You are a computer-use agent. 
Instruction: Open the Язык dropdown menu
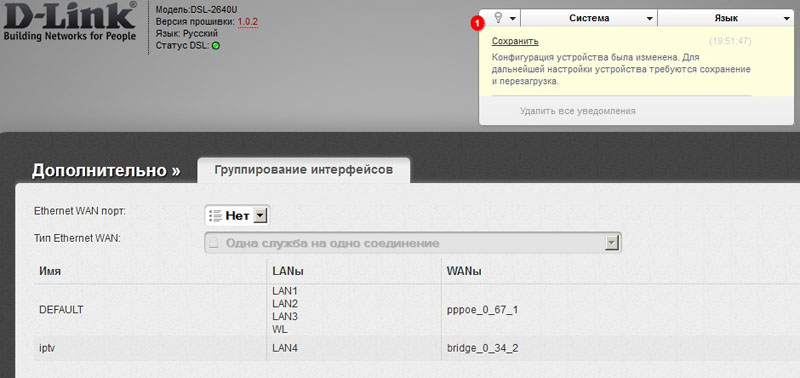click(726, 18)
